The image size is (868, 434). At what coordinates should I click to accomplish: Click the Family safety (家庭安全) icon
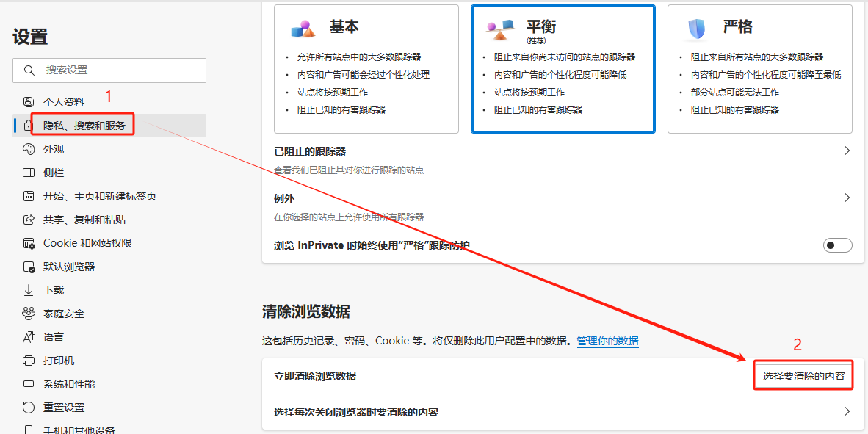[x=28, y=314]
